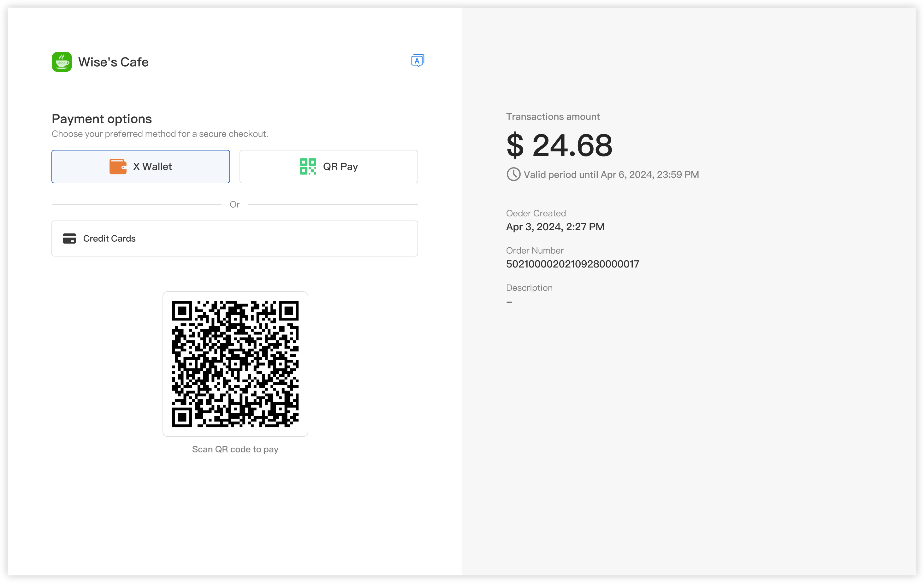
Task: Click the Wise's Cafe merchant name
Action: pyautogui.click(x=113, y=62)
